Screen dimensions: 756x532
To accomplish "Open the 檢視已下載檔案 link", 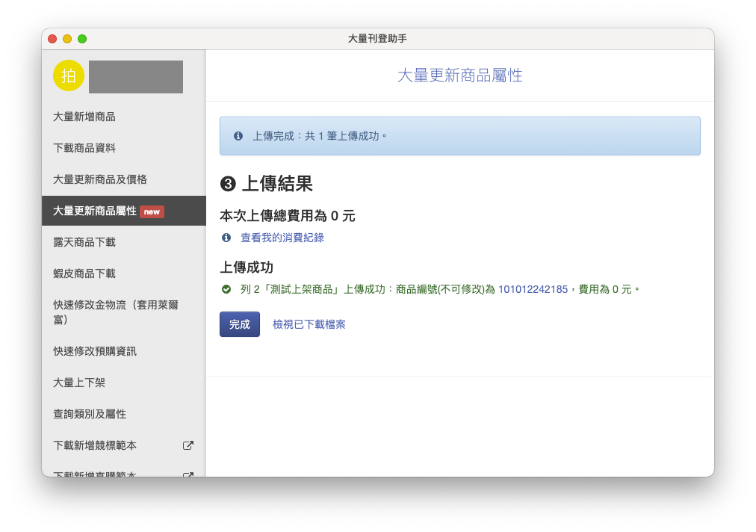I will [x=309, y=324].
